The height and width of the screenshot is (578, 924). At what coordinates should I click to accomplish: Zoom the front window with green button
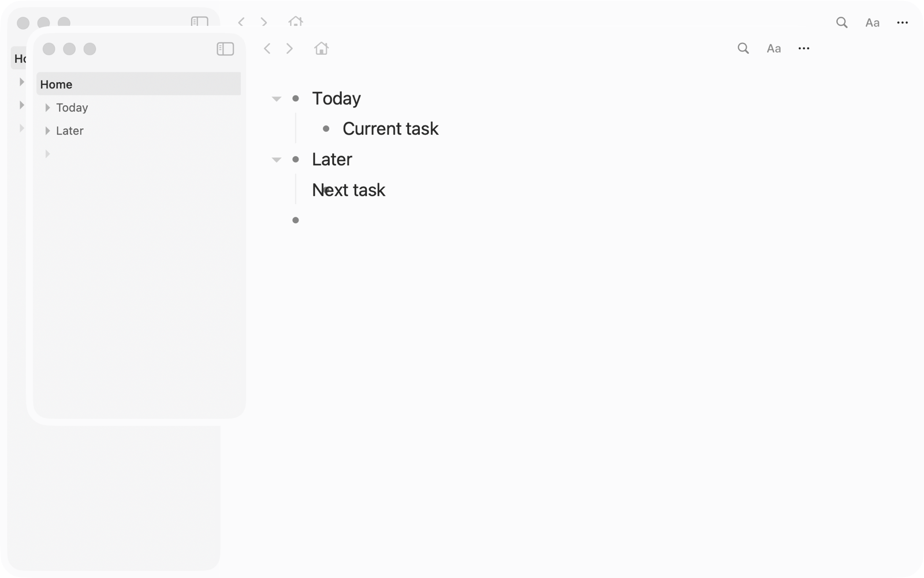pos(90,49)
